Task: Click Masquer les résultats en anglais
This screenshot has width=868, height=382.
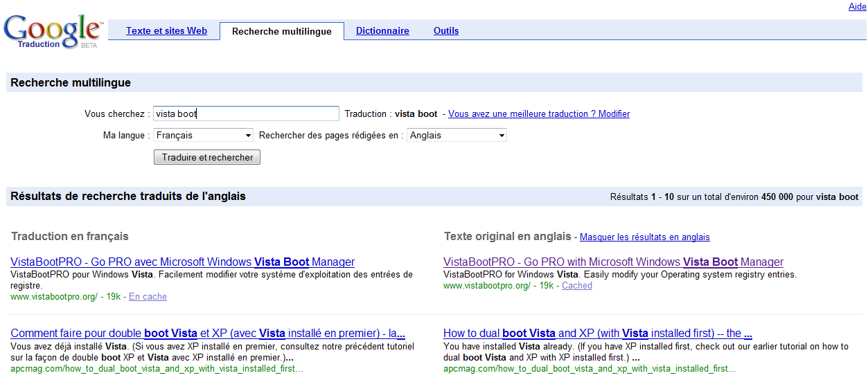Action: (645, 237)
